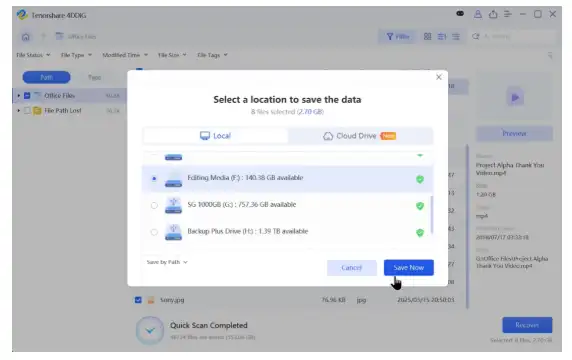The width and height of the screenshot is (572, 360).
Task: Click the cloud icon on Cloud Drive tab
Action: tap(328, 136)
